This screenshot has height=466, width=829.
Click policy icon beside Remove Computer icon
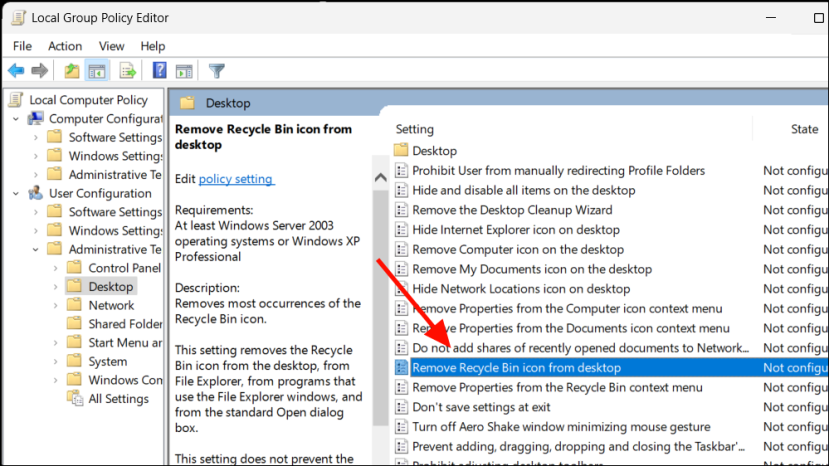[401, 249]
